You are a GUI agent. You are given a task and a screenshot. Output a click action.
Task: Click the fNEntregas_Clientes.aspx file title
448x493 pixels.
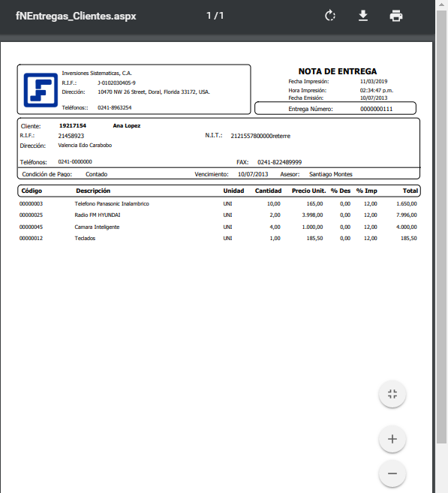click(76, 16)
